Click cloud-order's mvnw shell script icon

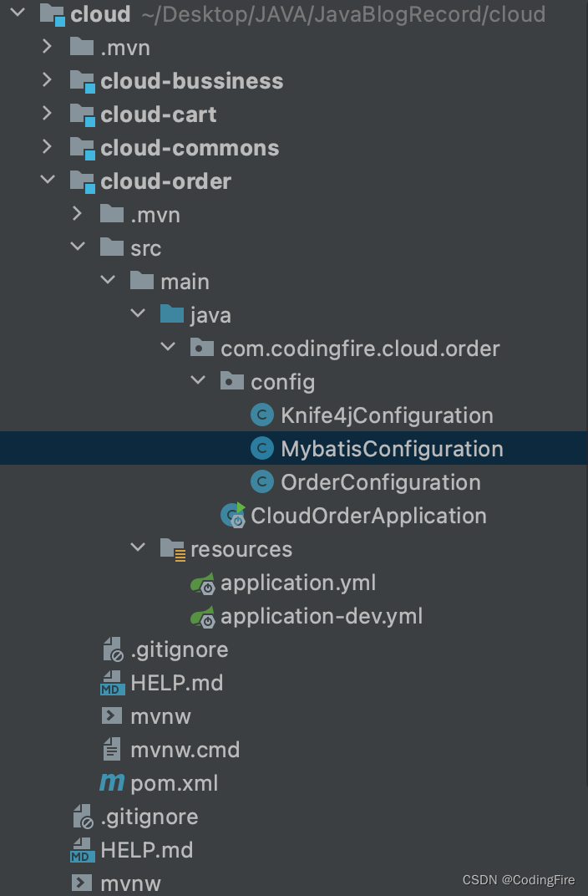click(x=112, y=716)
